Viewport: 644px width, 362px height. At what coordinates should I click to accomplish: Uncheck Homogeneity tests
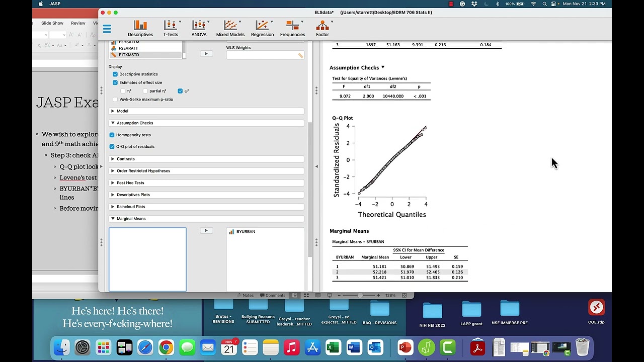(112, 135)
